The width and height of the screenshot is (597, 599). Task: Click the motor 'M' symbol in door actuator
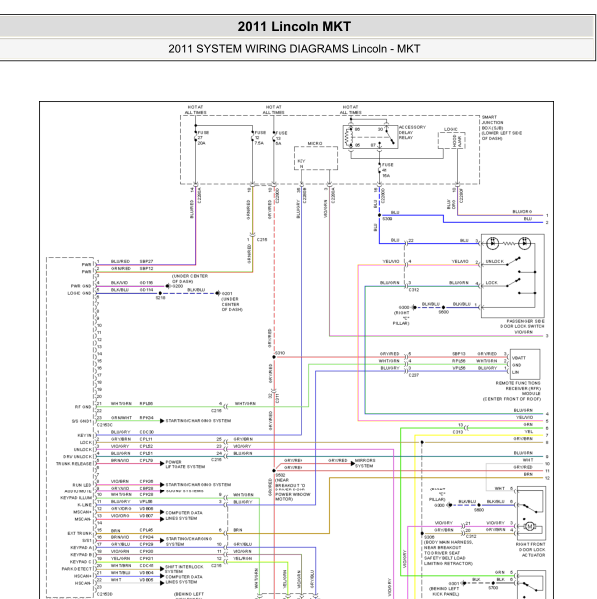[529, 527]
